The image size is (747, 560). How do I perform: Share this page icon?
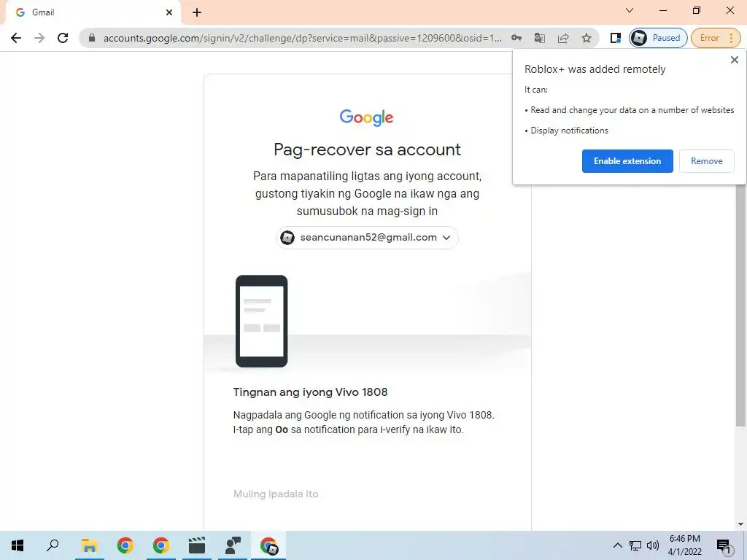click(563, 38)
